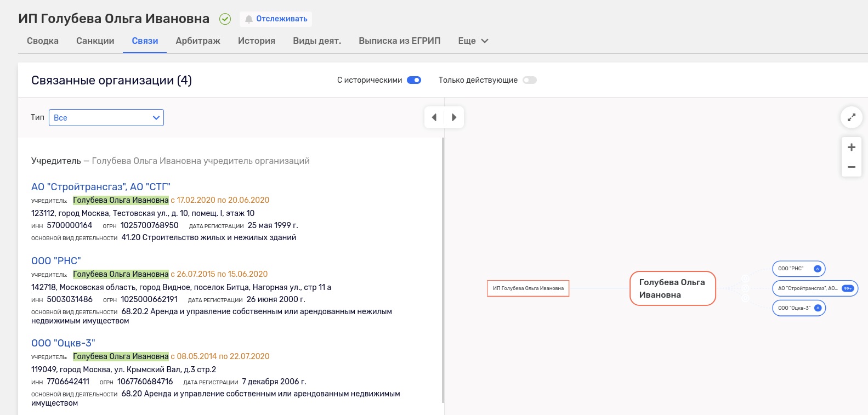The image size is (868, 415).
Task: Select the ИП Голубева Ольга Ивановна graph node
Action: (528, 288)
